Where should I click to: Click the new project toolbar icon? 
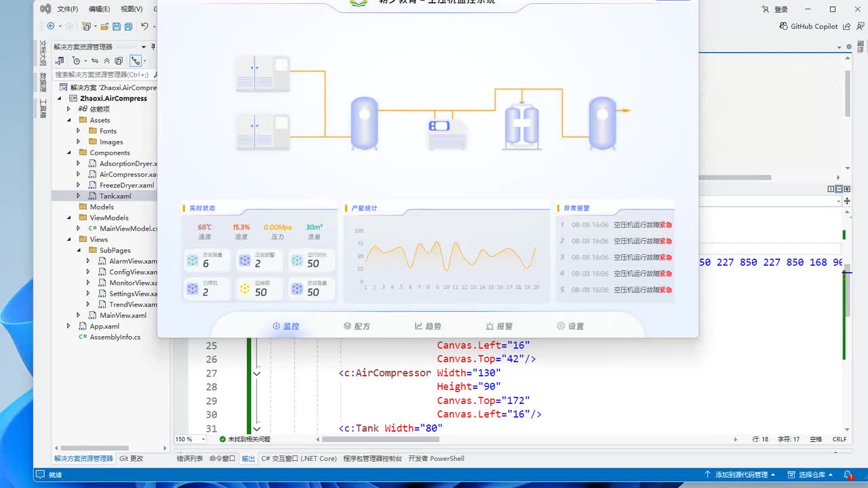pos(86,26)
